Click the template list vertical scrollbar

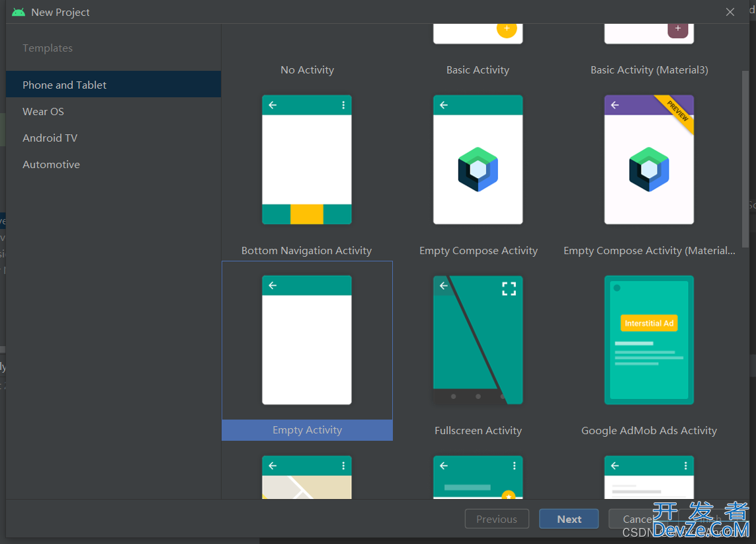tap(745, 152)
